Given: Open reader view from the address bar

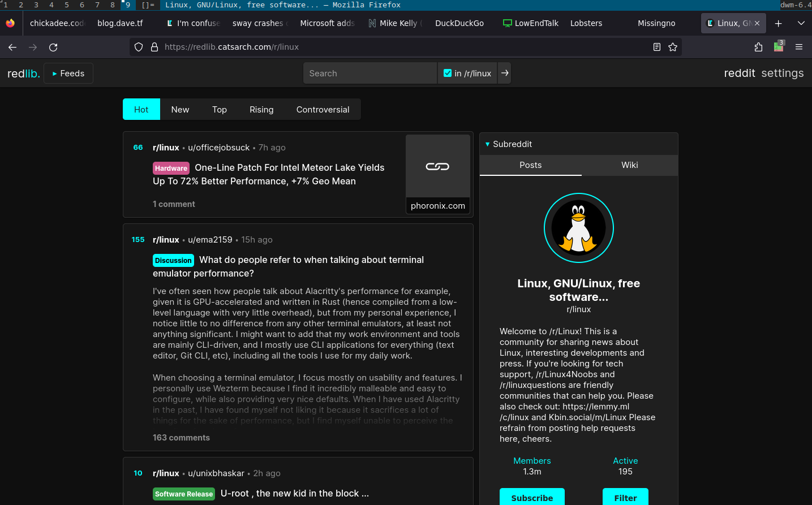Looking at the screenshot, I should (x=656, y=47).
